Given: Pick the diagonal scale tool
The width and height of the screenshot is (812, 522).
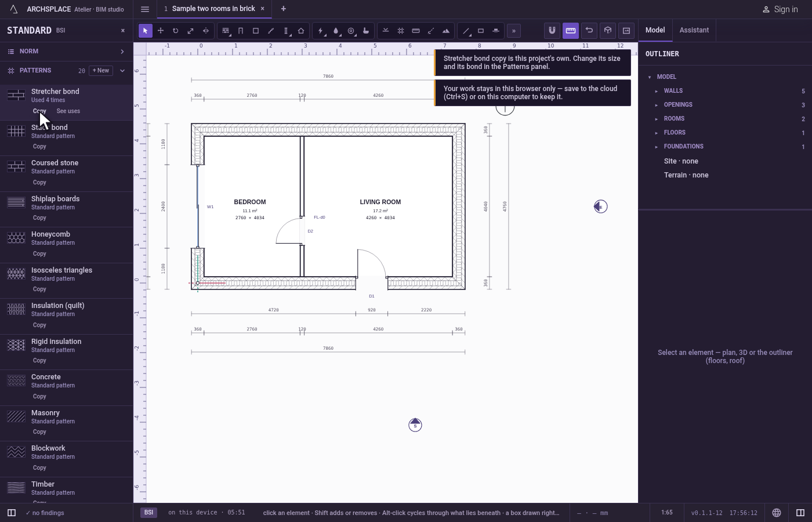Looking at the screenshot, I should (x=191, y=31).
